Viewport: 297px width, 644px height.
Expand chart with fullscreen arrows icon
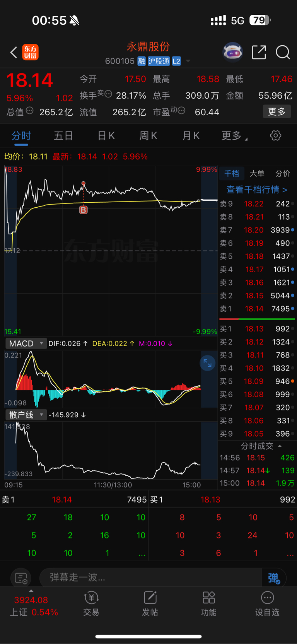[208, 363]
